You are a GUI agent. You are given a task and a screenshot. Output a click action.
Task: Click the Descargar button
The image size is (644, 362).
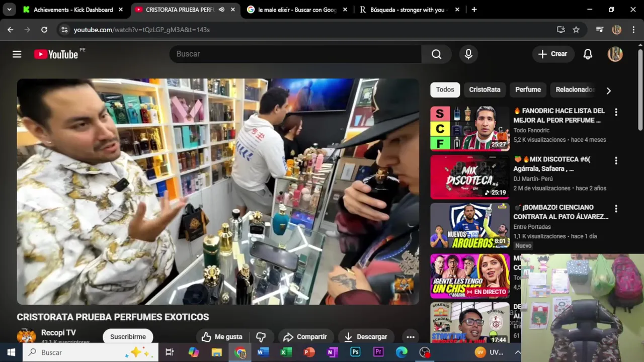[365, 337]
